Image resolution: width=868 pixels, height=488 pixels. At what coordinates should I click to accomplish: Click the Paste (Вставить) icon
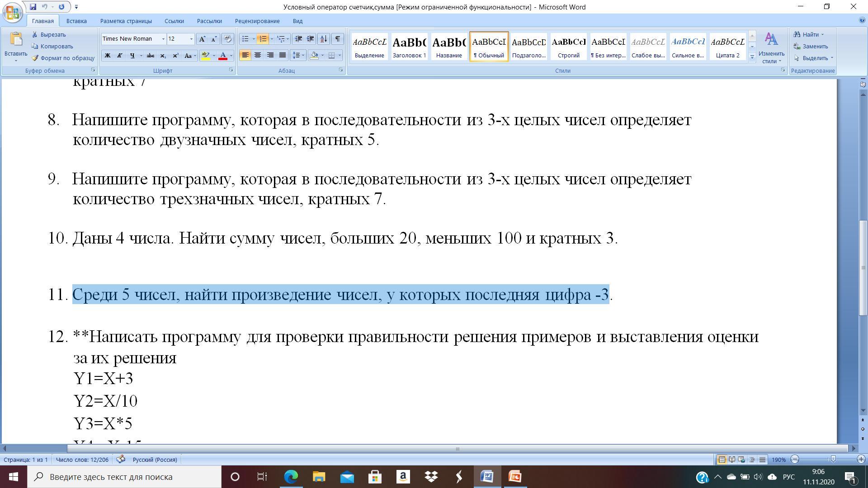[x=16, y=39]
